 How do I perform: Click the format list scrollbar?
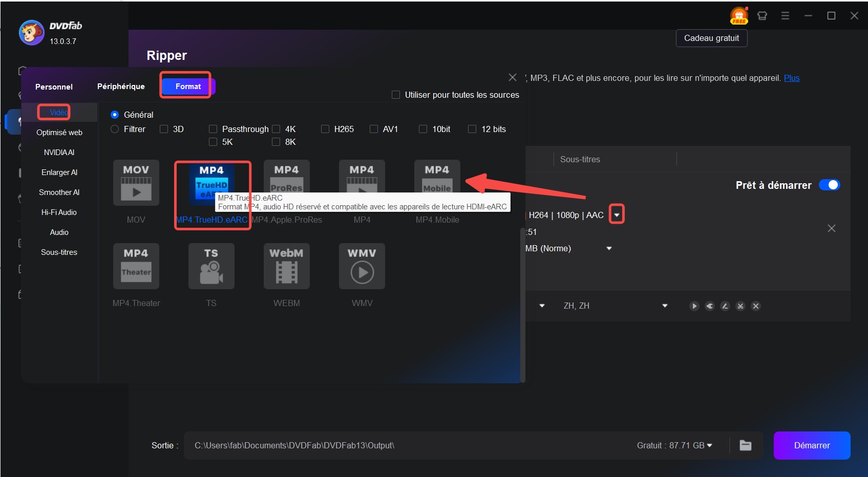pyautogui.click(x=522, y=305)
